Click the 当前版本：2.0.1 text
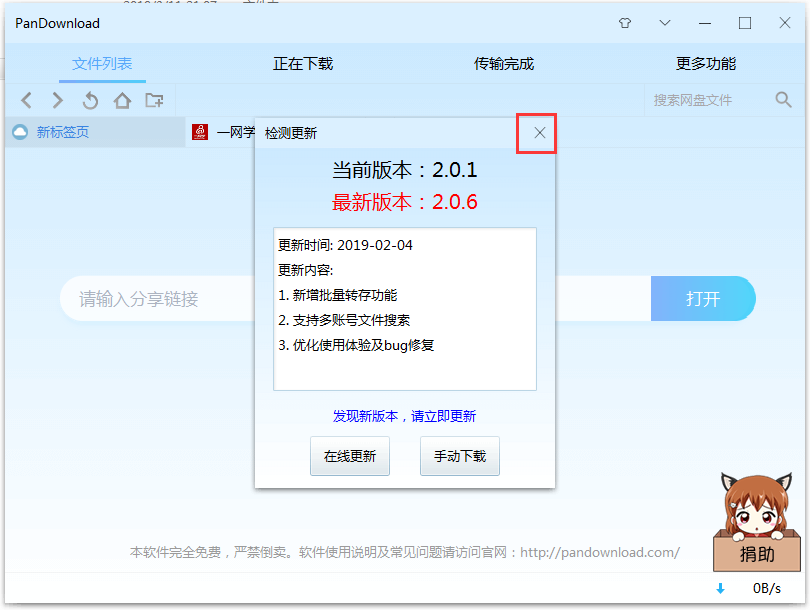 tap(404, 170)
